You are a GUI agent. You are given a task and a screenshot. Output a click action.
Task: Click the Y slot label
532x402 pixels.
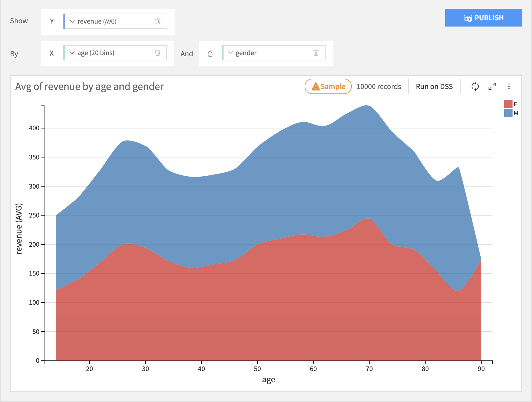[52, 21]
